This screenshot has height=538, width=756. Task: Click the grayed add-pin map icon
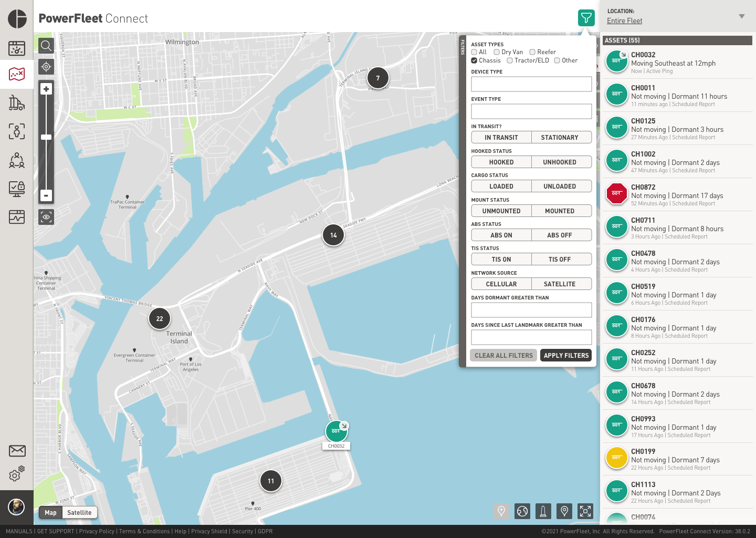coord(501,511)
